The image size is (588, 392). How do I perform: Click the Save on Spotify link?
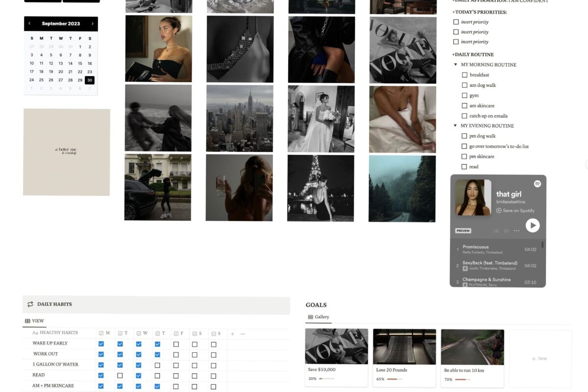(515, 211)
